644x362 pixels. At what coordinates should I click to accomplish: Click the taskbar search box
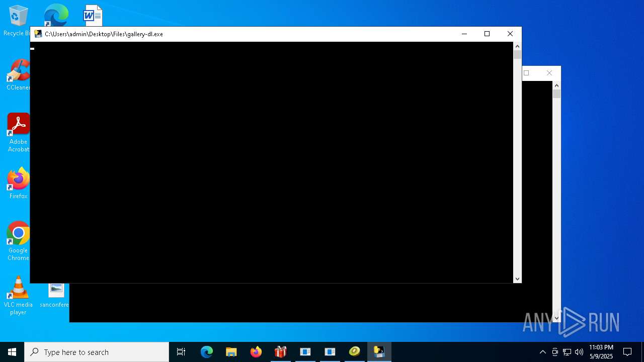[97, 352]
